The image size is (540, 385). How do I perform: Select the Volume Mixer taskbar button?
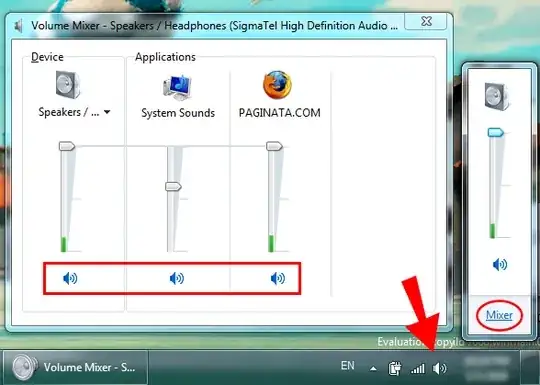point(75,367)
